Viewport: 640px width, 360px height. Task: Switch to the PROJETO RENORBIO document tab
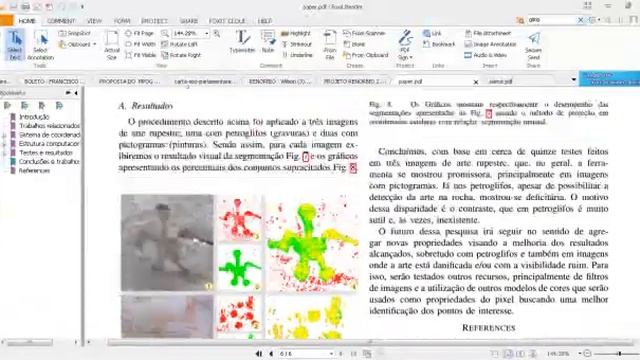pos(354,81)
